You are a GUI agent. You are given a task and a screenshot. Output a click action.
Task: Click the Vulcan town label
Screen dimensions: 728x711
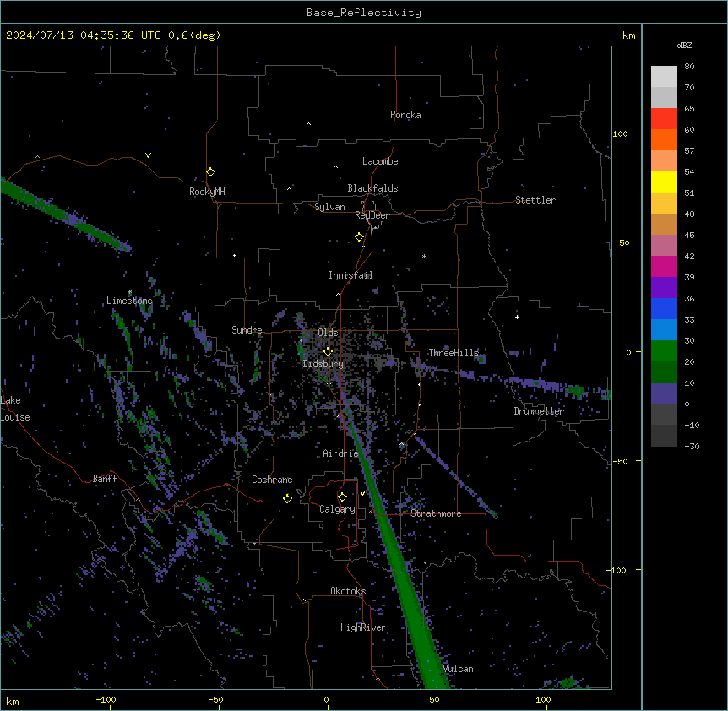[x=458, y=669]
